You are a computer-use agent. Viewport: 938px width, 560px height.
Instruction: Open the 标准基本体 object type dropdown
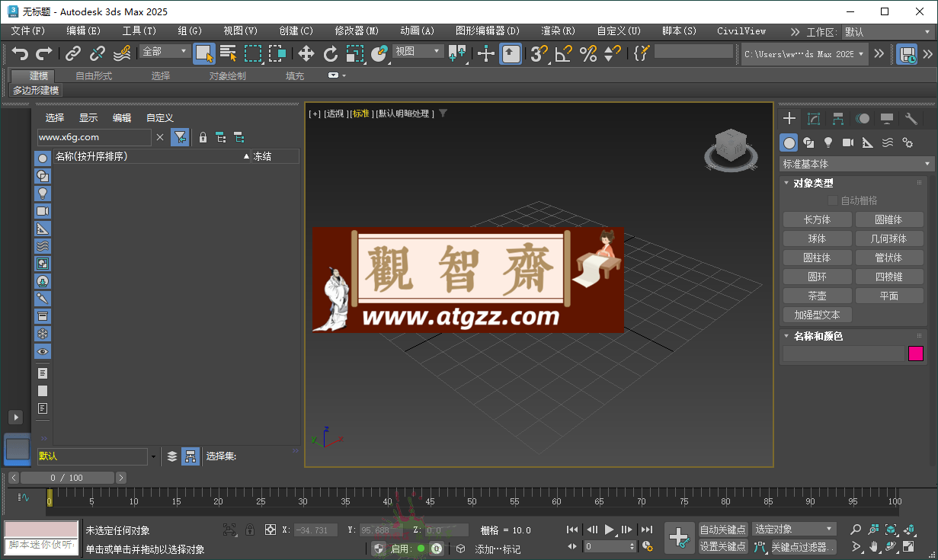point(857,164)
